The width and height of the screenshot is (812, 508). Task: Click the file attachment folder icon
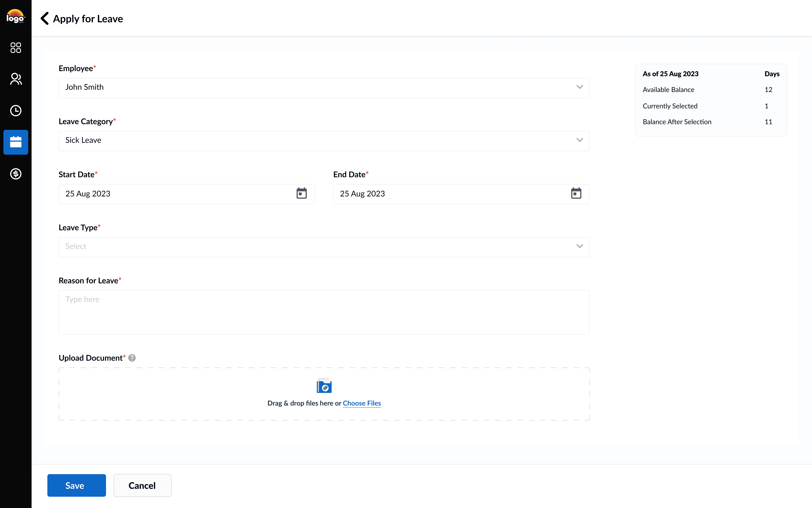324,386
